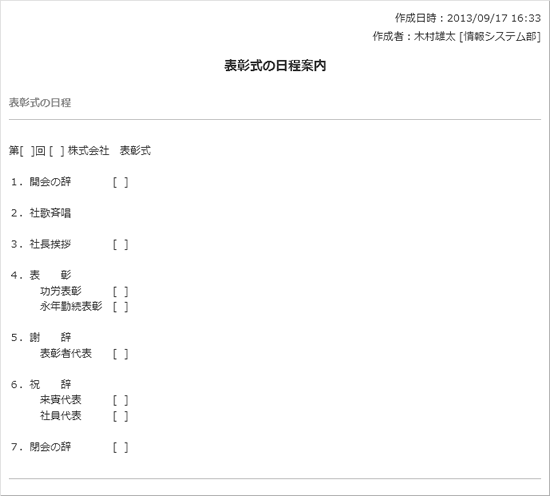
Task: Select item 1. 開会の辞
Action: click(x=41, y=182)
